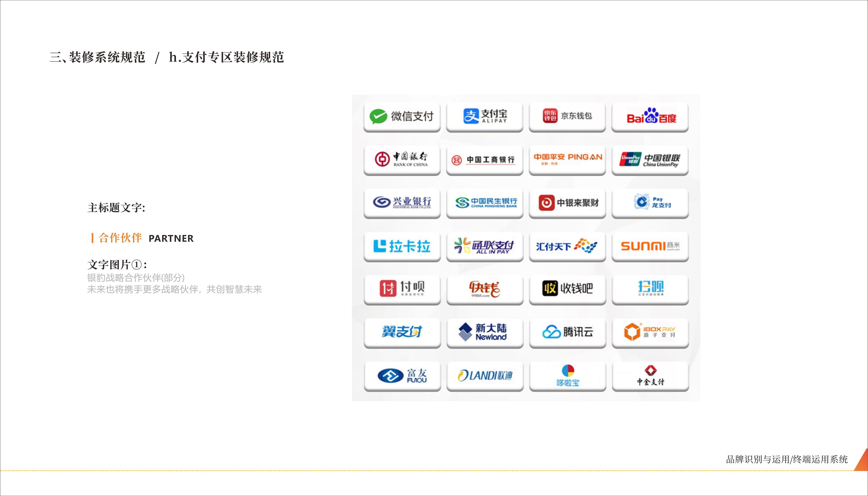
Task: Click the 支付宝 ALIPAY logo
Action: click(485, 117)
